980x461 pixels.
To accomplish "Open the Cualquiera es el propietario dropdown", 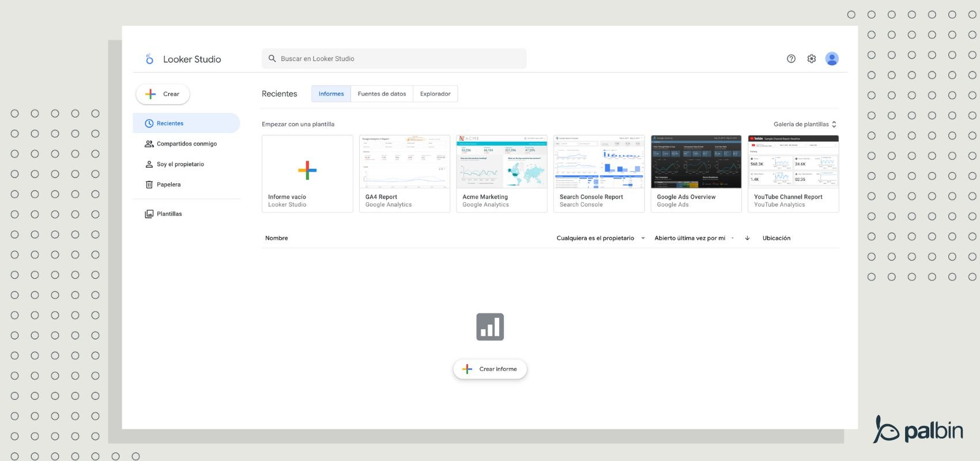I will (600, 238).
